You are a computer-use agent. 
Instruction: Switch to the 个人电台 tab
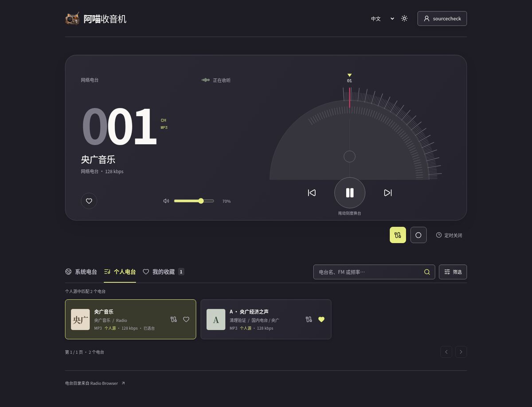point(120,272)
